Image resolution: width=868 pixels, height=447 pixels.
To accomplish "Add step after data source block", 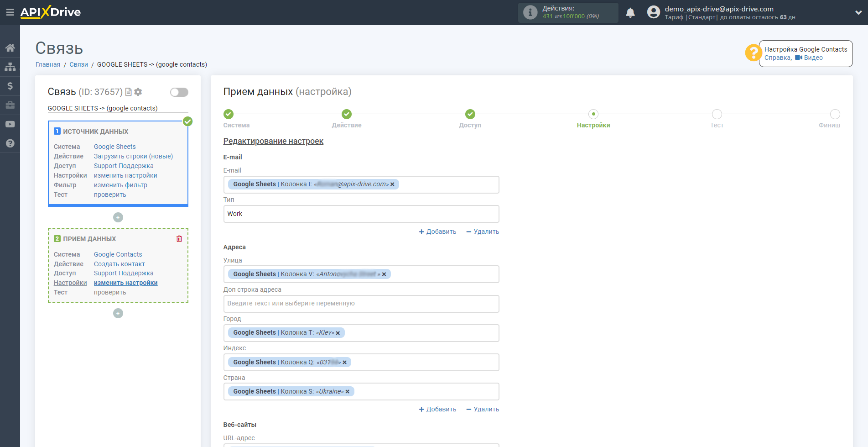I will click(118, 217).
